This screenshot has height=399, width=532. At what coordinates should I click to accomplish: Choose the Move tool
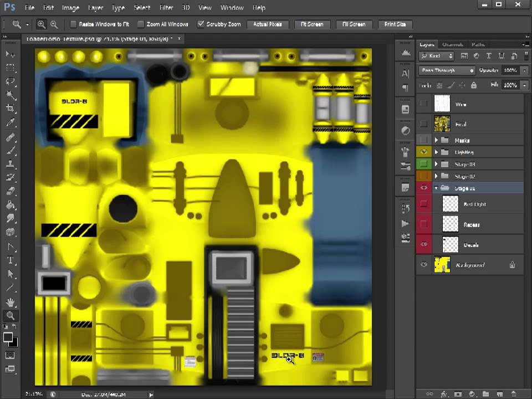(10, 54)
